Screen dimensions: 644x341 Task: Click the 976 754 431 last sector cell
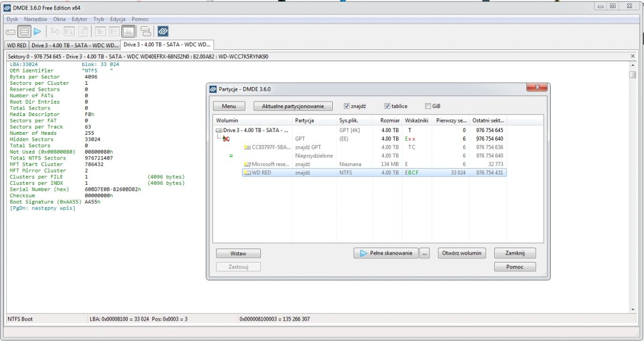(489, 172)
